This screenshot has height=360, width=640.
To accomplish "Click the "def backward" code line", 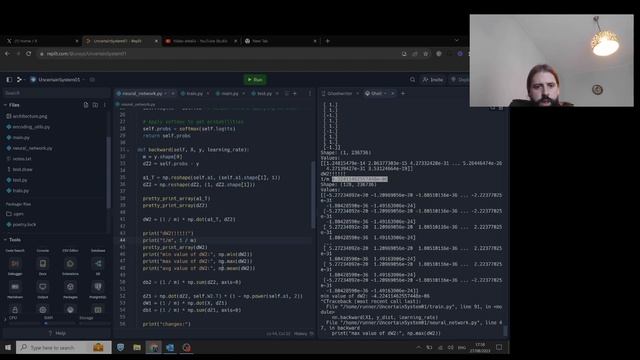I will click(193, 150).
